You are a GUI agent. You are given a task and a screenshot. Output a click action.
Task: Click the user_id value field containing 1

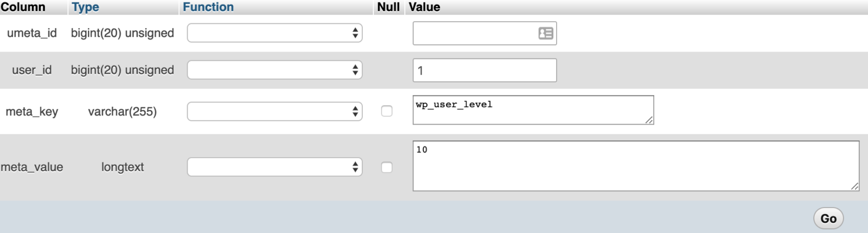pyautogui.click(x=484, y=70)
